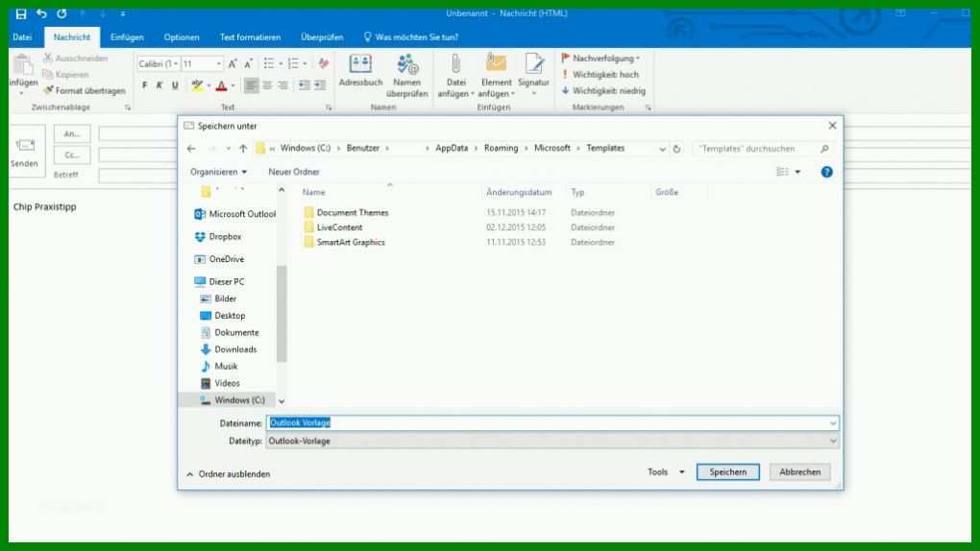This screenshot has width=980, height=551.
Task: Click Neuer Ordner button
Action: [294, 172]
